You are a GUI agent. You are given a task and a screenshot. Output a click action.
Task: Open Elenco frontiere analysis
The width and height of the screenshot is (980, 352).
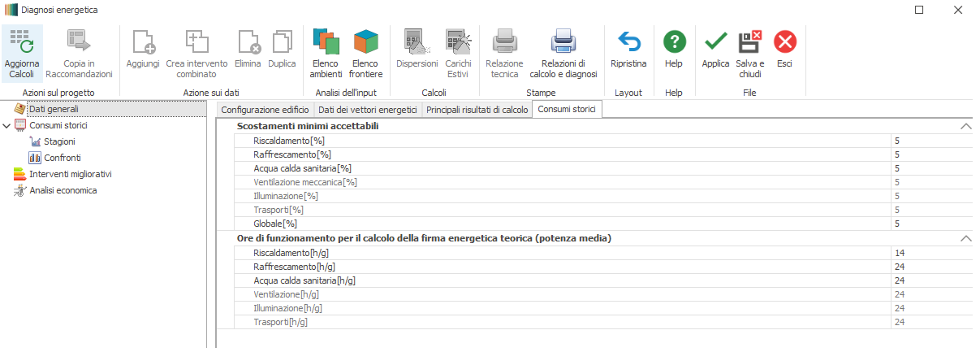click(x=365, y=41)
